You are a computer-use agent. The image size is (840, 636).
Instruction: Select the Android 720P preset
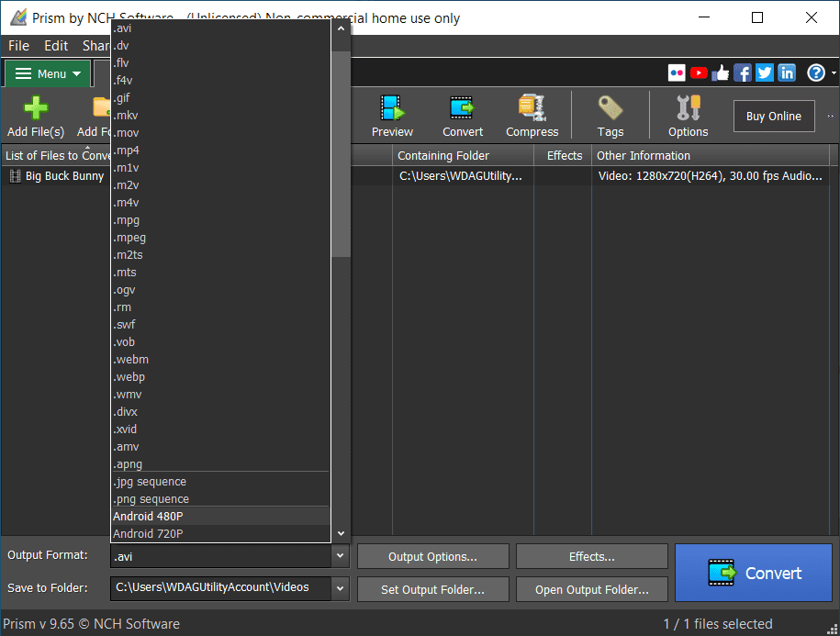(x=220, y=534)
